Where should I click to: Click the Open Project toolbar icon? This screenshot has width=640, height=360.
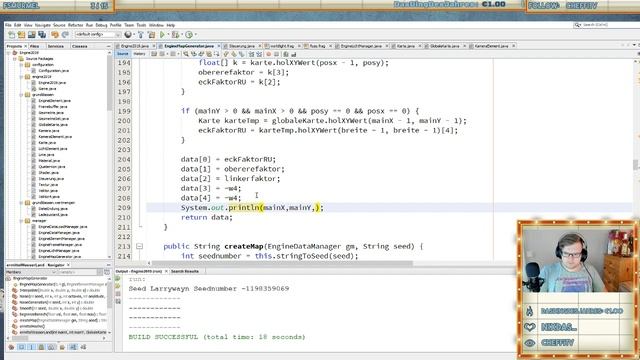[31, 35]
